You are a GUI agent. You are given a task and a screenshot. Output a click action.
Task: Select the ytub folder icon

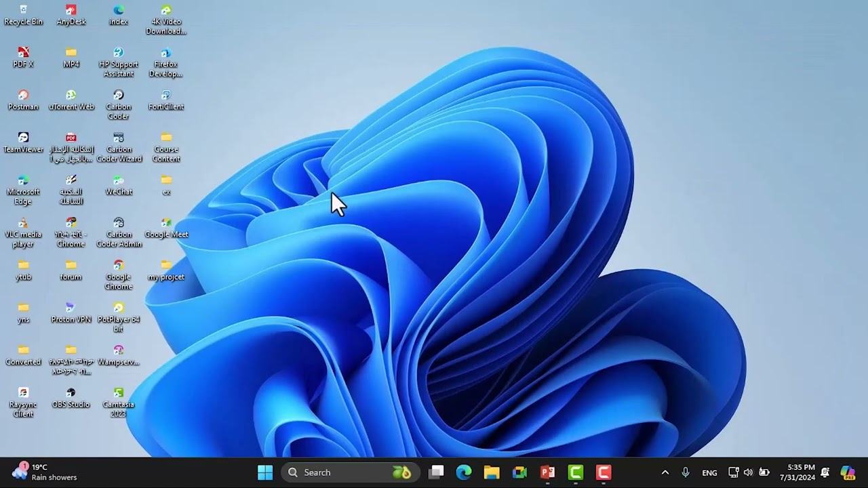(x=23, y=272)
